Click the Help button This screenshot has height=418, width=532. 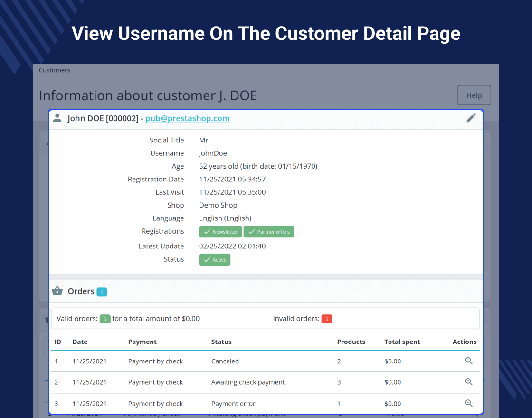pyautogui.click(x=474, y=95)
